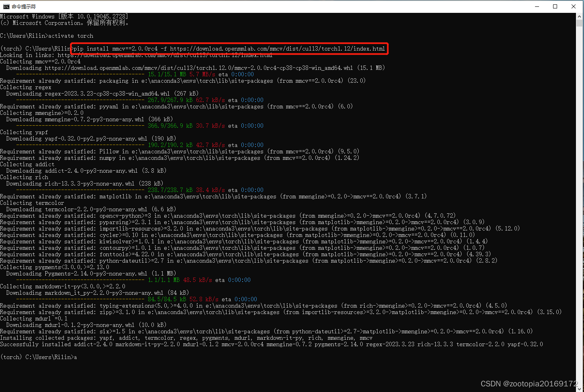Click the '190.2/190.2 kB' progress line
The width and height of the screenshot is (584, 392).
140,145
